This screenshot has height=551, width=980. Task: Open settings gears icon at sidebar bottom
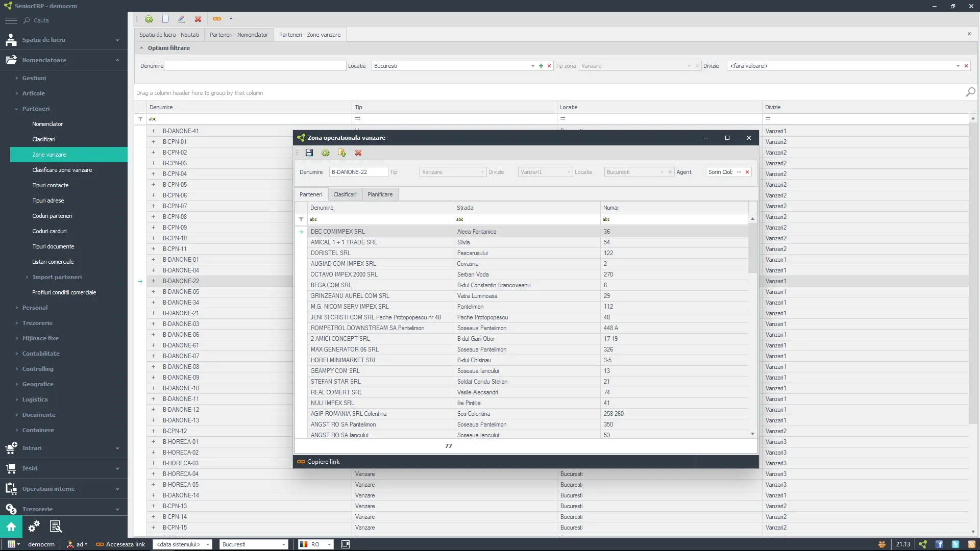[34, 527]
